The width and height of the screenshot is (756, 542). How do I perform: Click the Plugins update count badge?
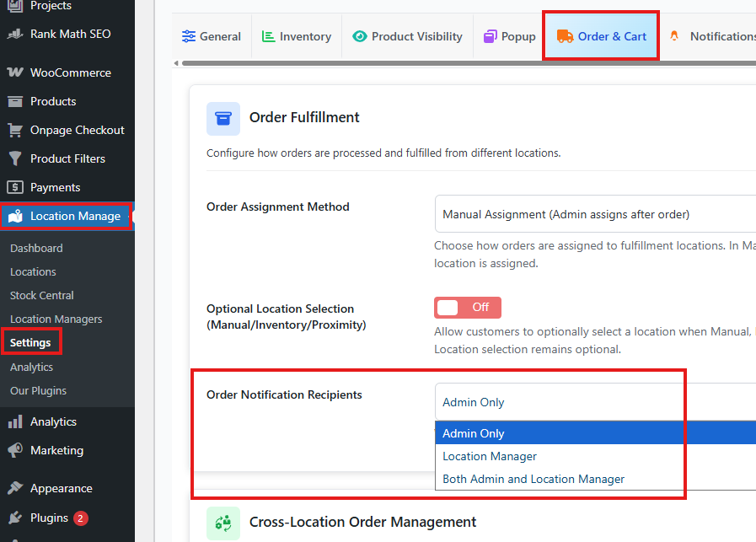click(x=81, y=518)
